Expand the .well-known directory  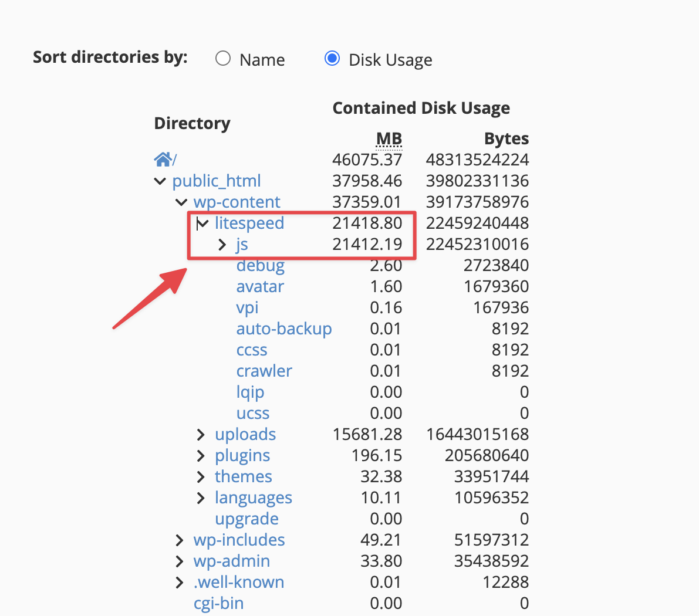click(x=180, y=583)
